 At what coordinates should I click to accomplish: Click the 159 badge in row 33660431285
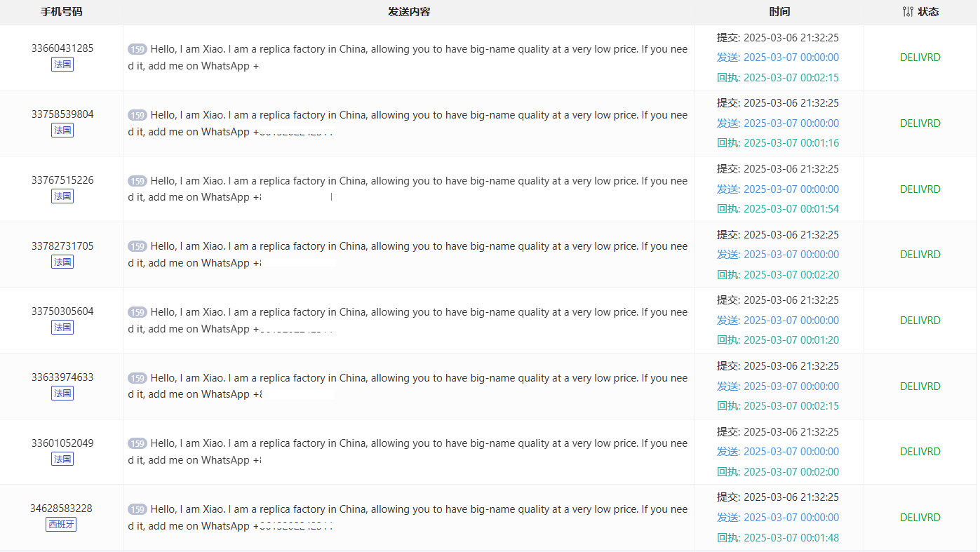pyautogui.click(x=137, y=49)
